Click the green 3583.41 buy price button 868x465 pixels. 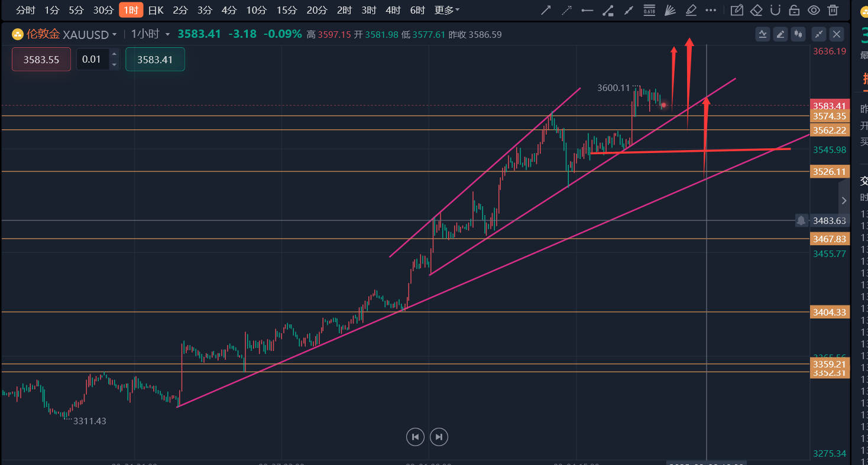pos(155,60)
